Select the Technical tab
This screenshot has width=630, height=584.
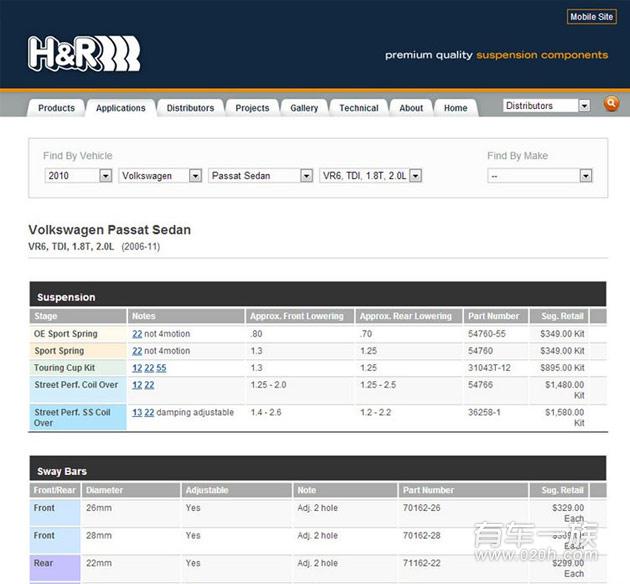(x=359, y=108)
